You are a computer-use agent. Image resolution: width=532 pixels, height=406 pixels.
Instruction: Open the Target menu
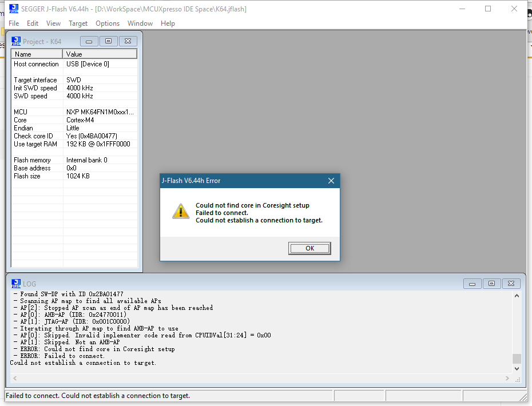pos(78,23)
